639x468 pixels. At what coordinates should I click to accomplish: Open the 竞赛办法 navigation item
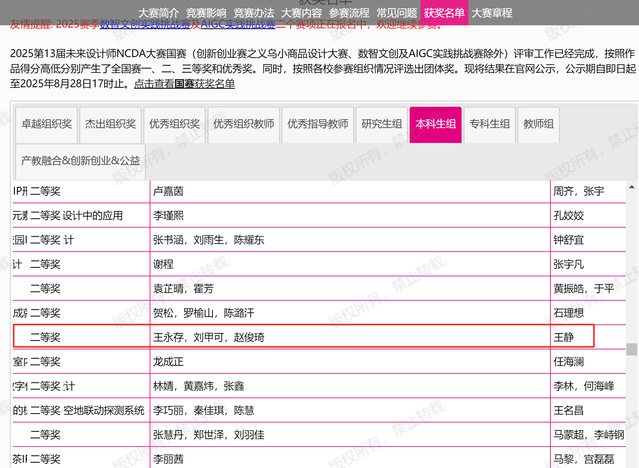(x=254, y=12)
